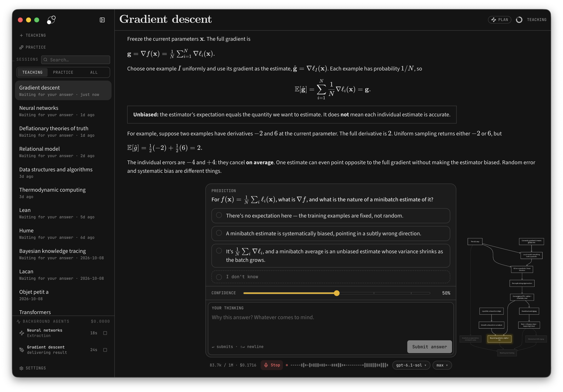This screenshot has height=392, width=563.
Task: Open the Relational model session
Action: click(63, 152)
